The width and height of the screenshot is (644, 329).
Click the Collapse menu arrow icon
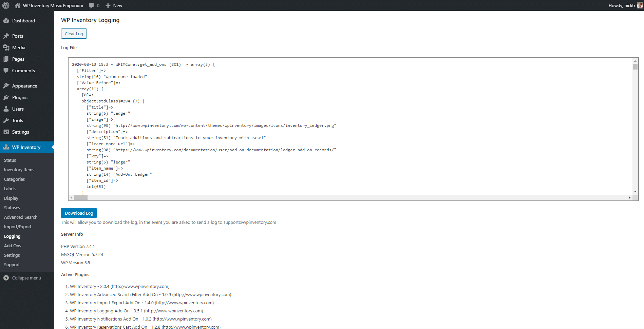6,278
